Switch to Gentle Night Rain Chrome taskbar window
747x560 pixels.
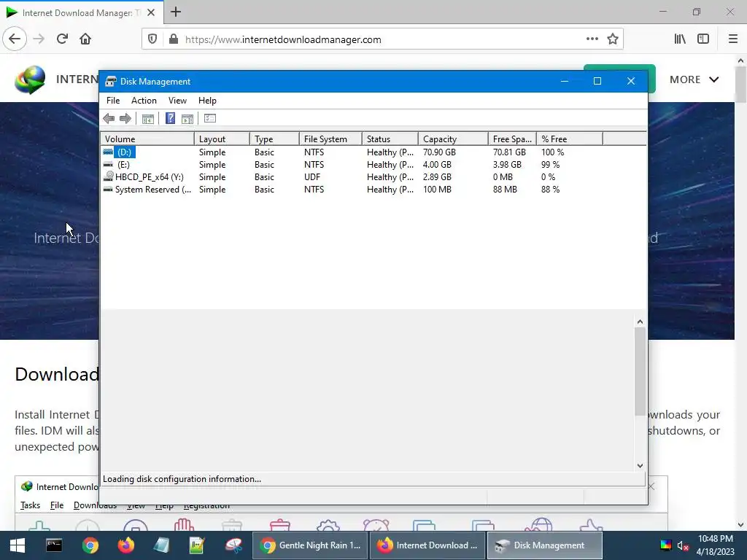point(311,545)
